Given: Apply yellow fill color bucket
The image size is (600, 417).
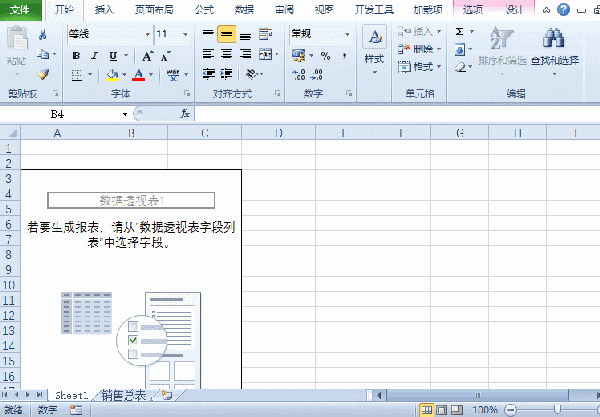Looking at the screenshot, I should click(x=112, y=75).
